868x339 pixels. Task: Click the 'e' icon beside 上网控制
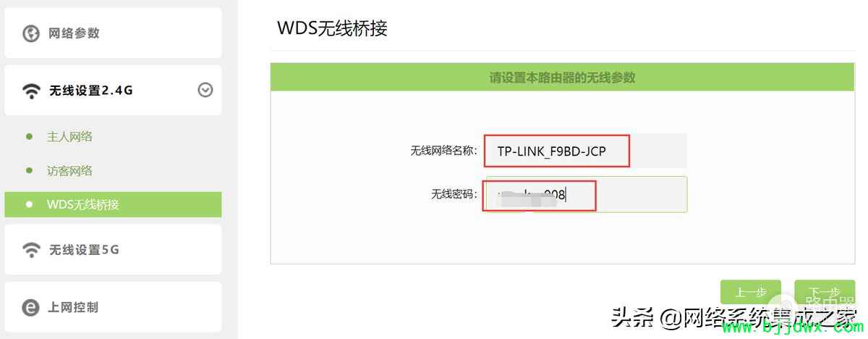pos(30,308)
